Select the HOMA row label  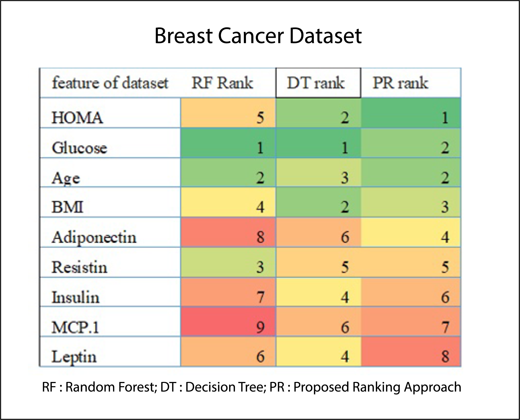click(x=77, y=118)
